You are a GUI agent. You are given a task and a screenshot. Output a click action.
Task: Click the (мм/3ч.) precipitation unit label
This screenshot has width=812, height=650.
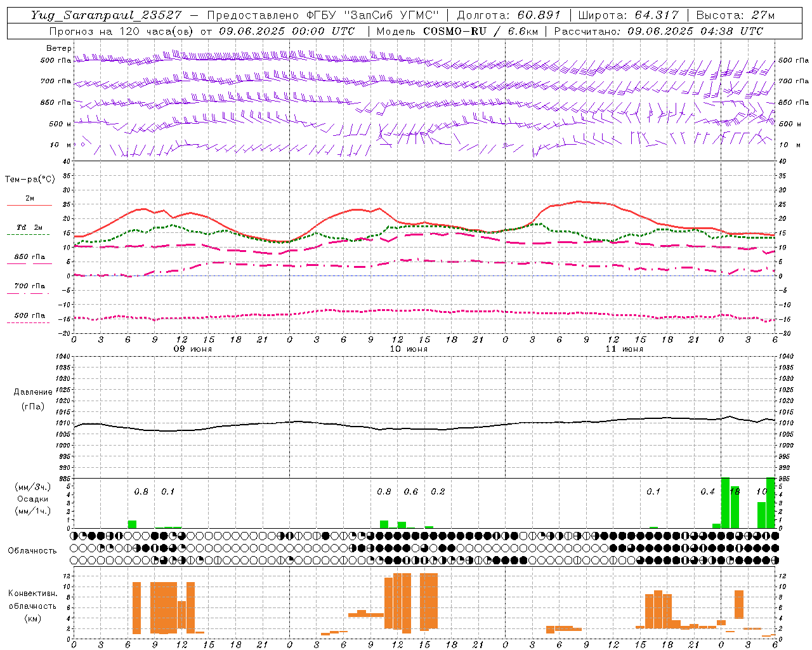point(33,487)
